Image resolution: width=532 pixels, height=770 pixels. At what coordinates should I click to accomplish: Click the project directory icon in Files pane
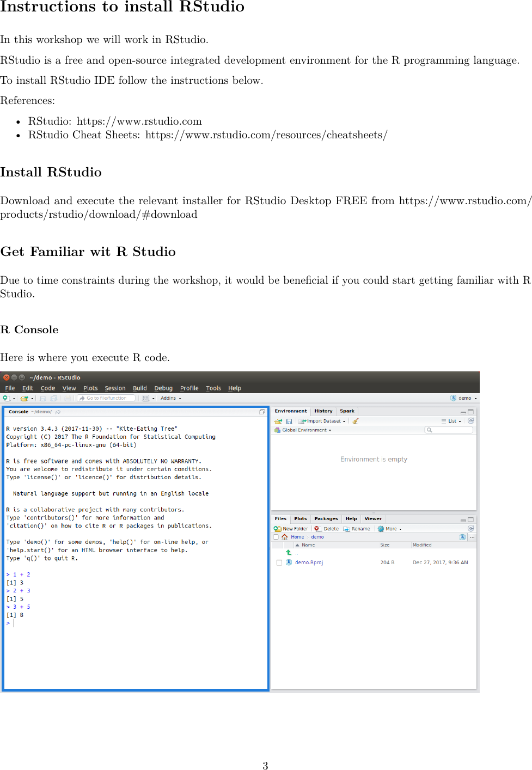point(462,537)
